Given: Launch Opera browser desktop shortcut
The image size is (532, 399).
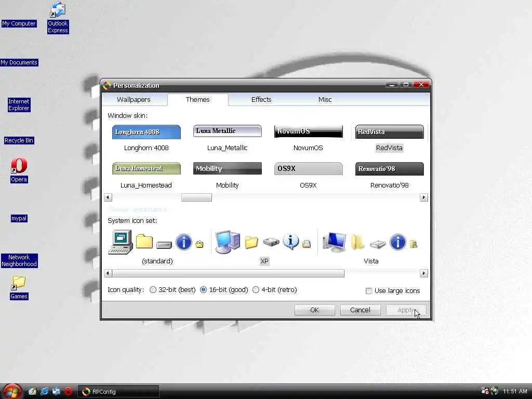Looking at the screenshot, I should (x=19, y=170).
